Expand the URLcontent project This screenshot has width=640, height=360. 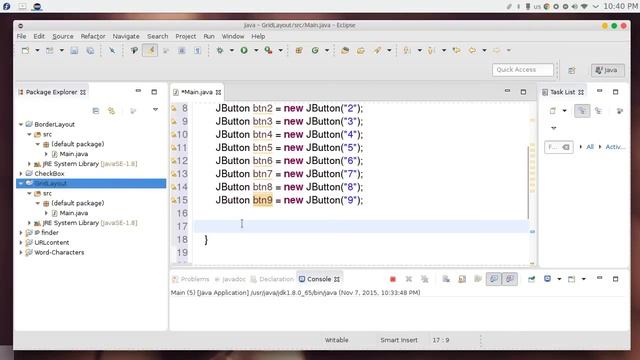[21, 242]
